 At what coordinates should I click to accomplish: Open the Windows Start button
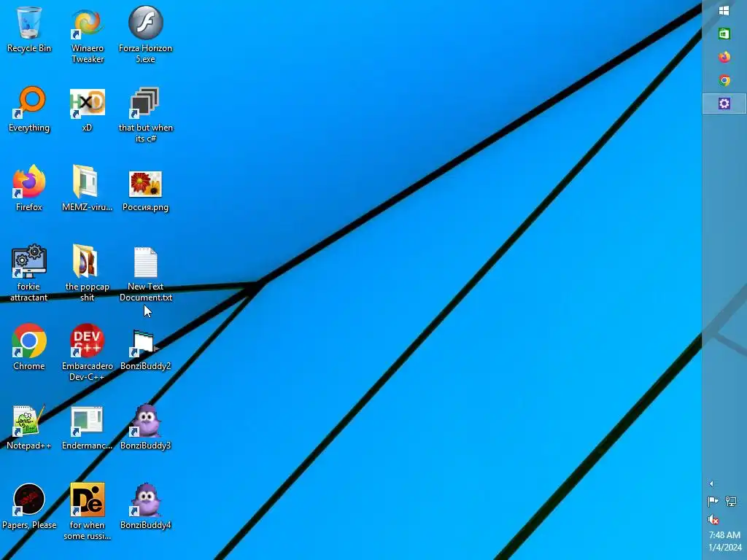coord(724,11)
